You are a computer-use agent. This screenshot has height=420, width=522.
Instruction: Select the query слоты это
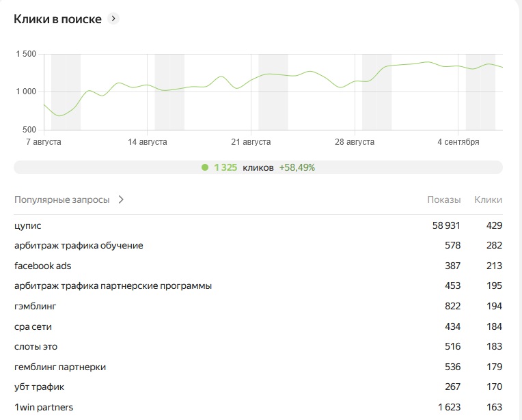[36, 347]
